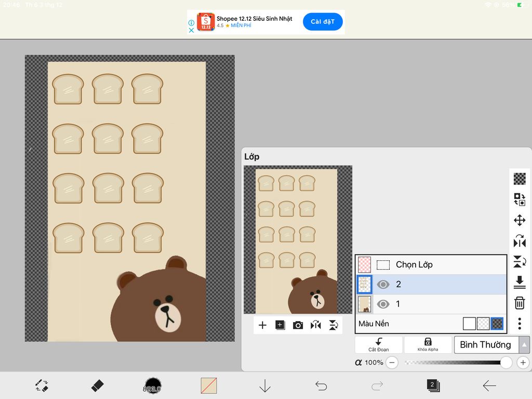Click the 'Lớp' panel title
Viewport: 532px width, 399px height.
tap(252, 157)
